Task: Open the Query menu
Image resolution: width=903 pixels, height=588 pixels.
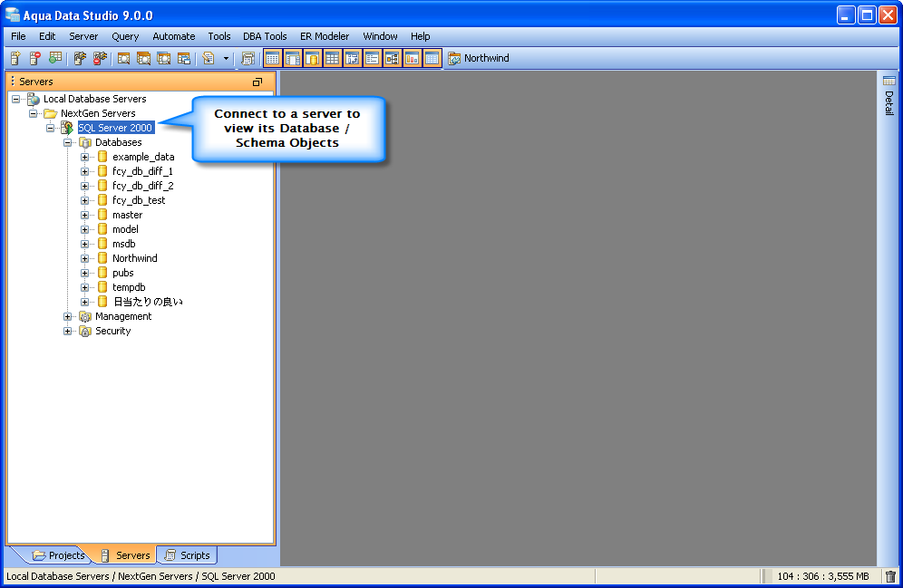Action: click(x=125, y=36)
